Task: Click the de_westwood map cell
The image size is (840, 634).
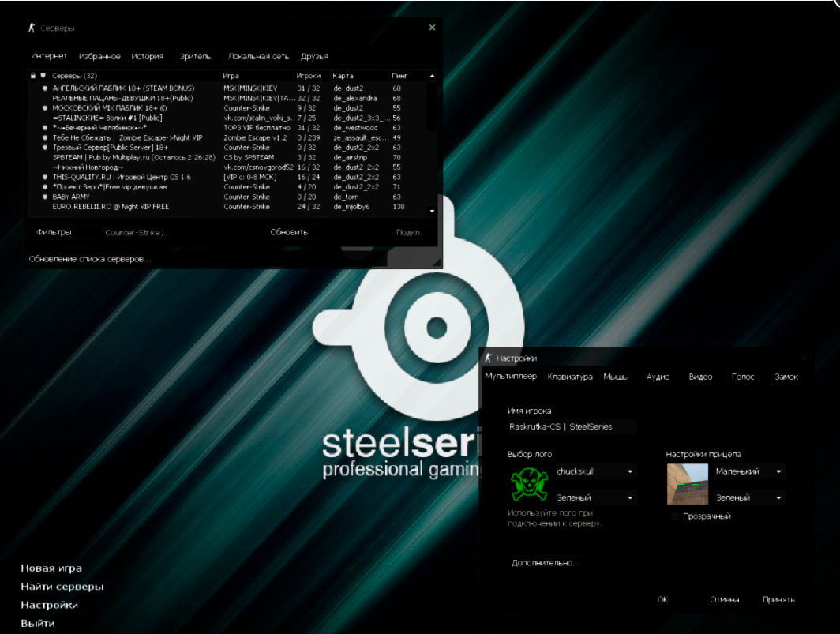Action: click(x=355, y=128)
